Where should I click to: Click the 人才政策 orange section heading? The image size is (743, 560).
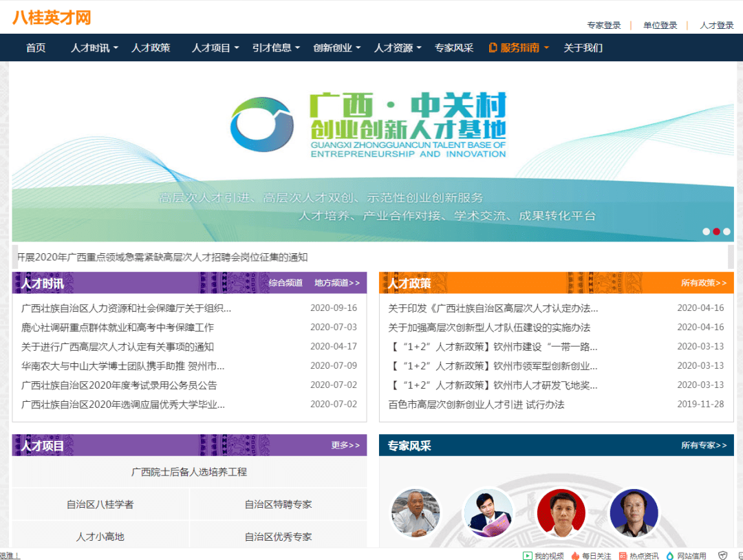(x=409, y=283)
